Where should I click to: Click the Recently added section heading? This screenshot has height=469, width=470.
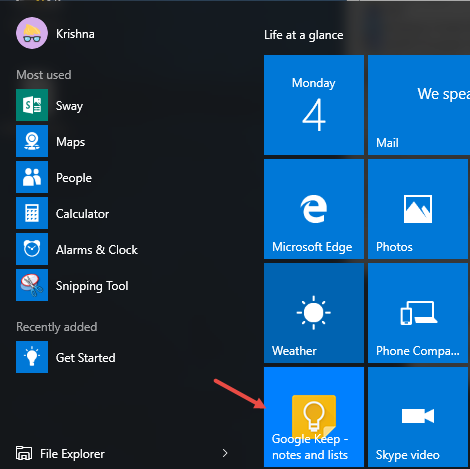point(57,327)
